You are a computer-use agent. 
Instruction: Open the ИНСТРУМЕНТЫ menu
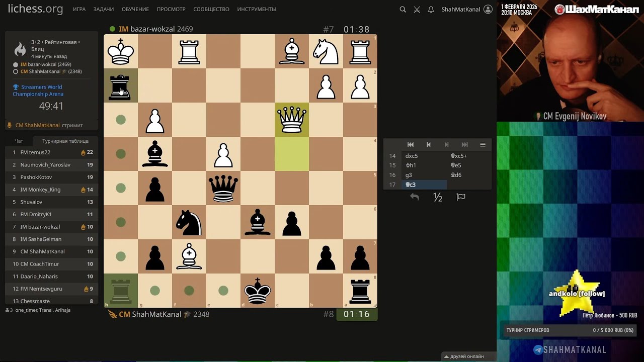[257, 9]
